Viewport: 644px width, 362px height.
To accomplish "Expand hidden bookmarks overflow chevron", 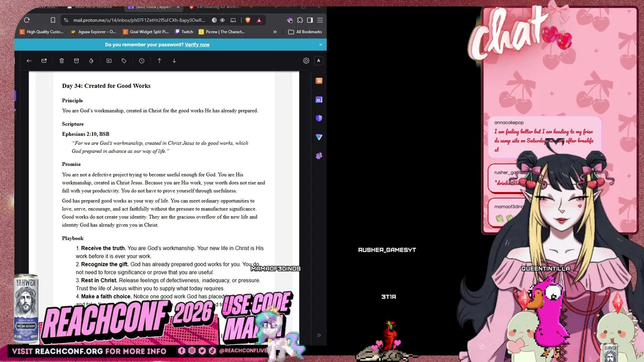I will pos(275,32).
